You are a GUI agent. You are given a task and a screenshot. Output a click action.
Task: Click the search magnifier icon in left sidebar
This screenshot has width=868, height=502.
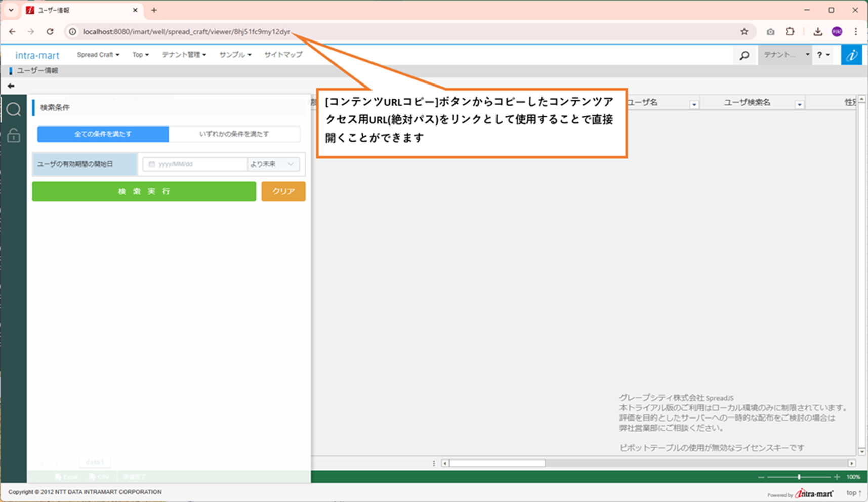coord(14,109)
